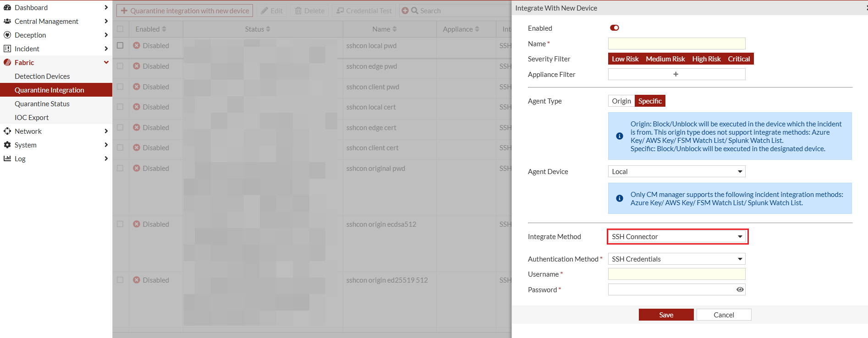Expand the Agent Device dropdown
This screenshot has height=338, width=868.
coord(677,172)
